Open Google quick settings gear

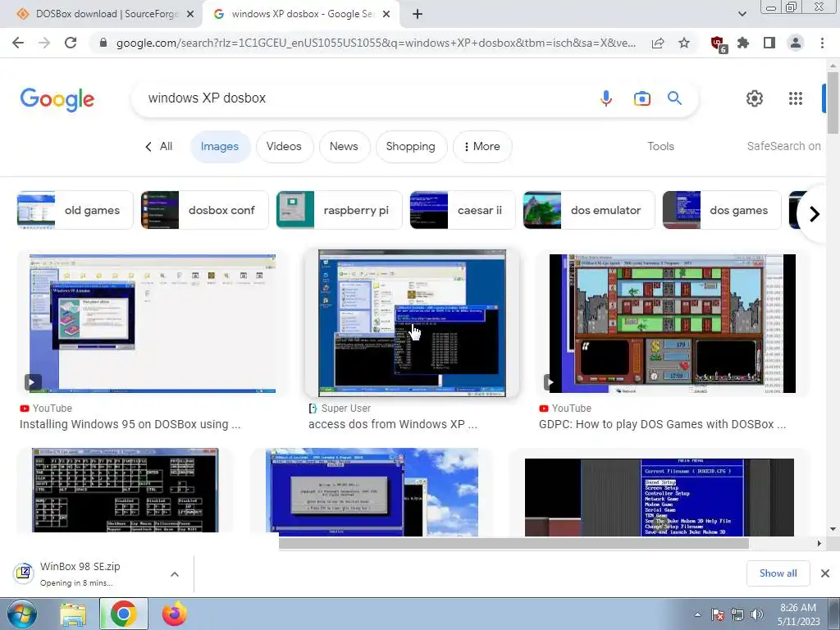pyautogui.click(x=755, y=98)
